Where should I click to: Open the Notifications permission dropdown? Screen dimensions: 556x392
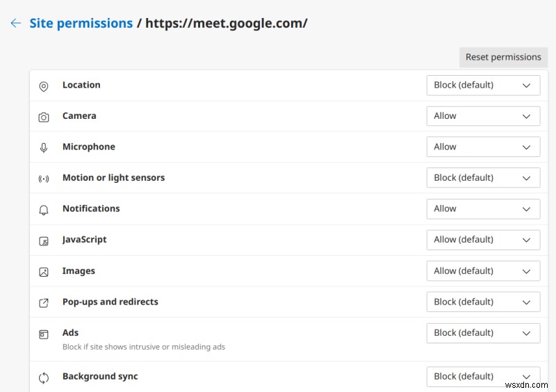click(x=483, y=209)
